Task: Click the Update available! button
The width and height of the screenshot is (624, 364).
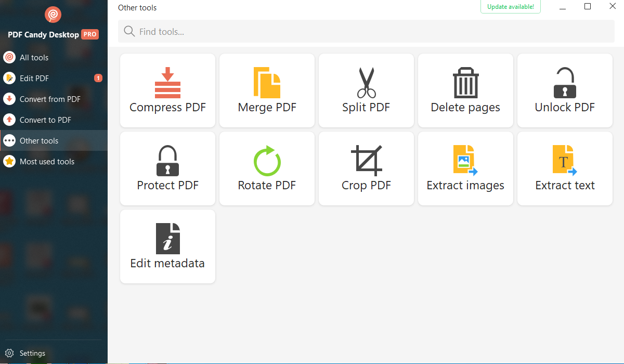Action: click(x=510, y=7)
